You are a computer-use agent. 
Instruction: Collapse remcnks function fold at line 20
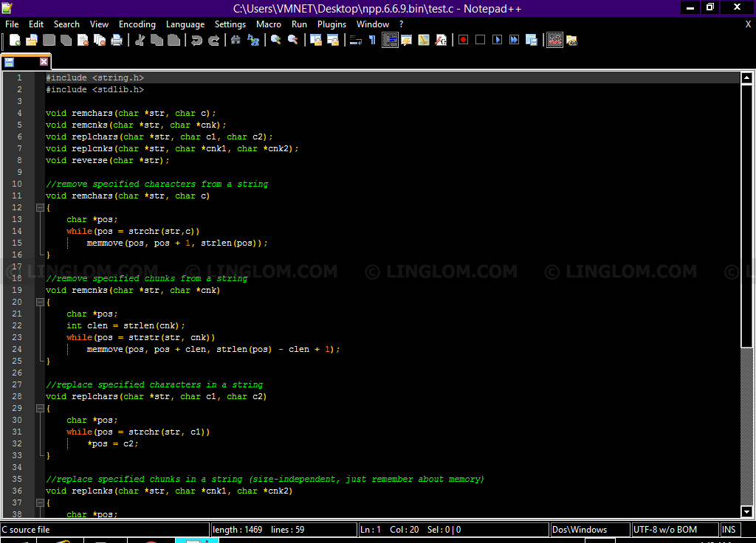(40, 302)
